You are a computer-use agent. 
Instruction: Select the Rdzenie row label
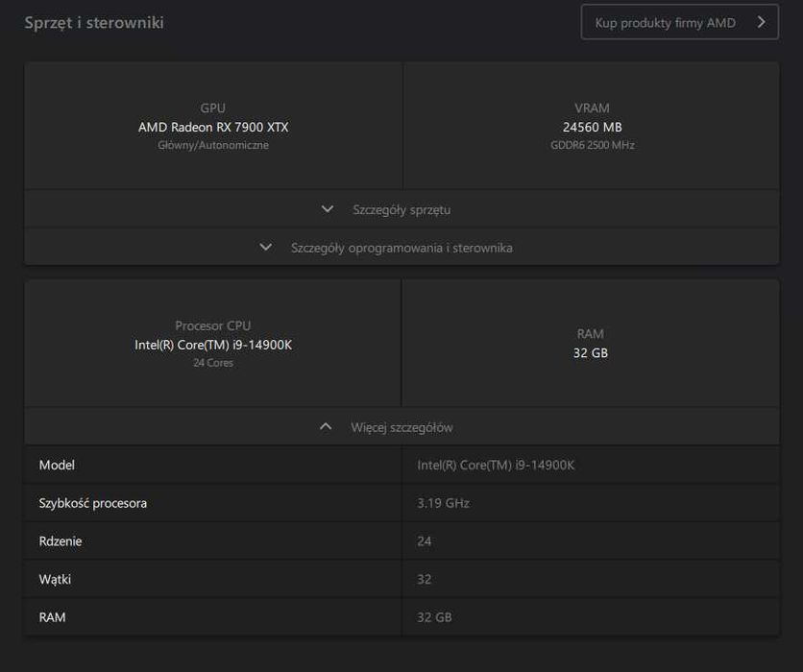(x=61, y=541)
